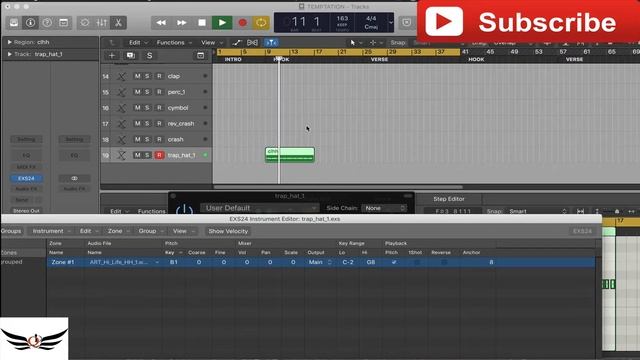Image resolution: width=640 pixels, height=360 pixels.
Task: Click stereo link icon on right channel strip
Action: [x=74, y=178]
